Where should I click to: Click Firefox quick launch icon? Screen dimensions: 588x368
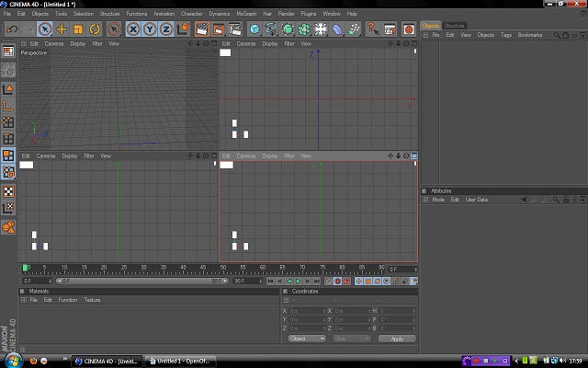(33, 362)
